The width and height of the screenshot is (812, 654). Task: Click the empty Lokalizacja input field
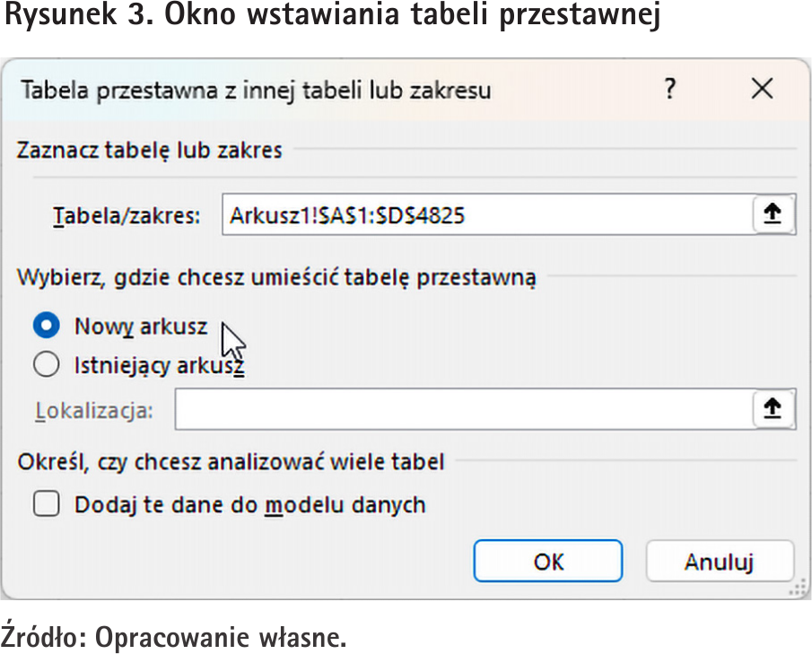click(x=462, y=410)
